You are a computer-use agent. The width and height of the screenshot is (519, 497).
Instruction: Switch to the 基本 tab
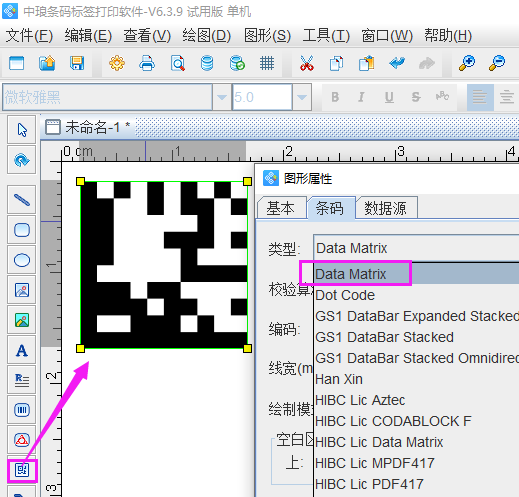click(x=281, y=208)
